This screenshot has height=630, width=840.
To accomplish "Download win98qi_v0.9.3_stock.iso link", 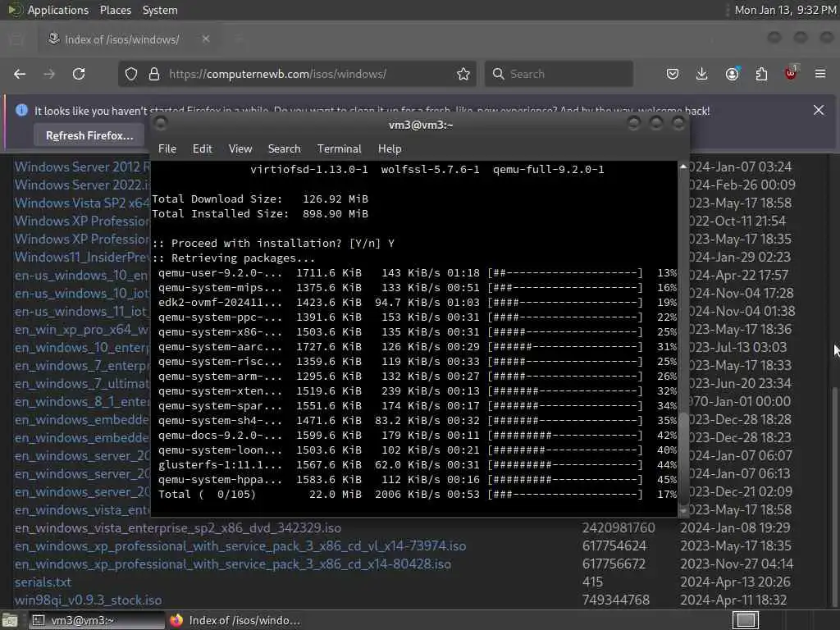I will (x=88, y=600).
